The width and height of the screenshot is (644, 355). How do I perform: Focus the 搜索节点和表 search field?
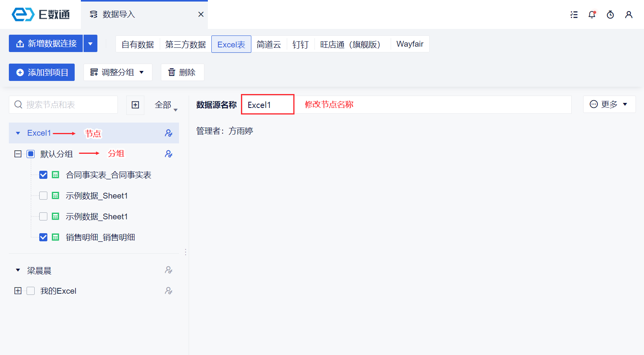pos(63,105)
